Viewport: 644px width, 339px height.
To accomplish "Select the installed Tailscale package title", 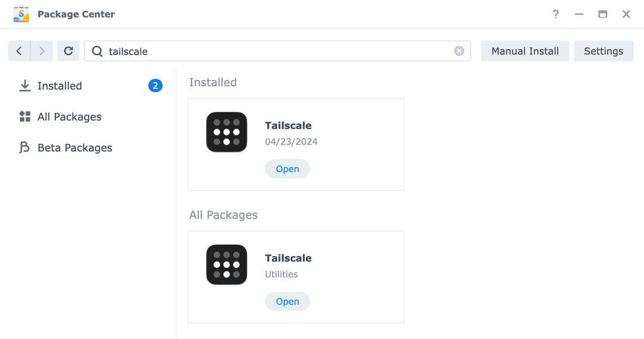I will coord(288,125).
